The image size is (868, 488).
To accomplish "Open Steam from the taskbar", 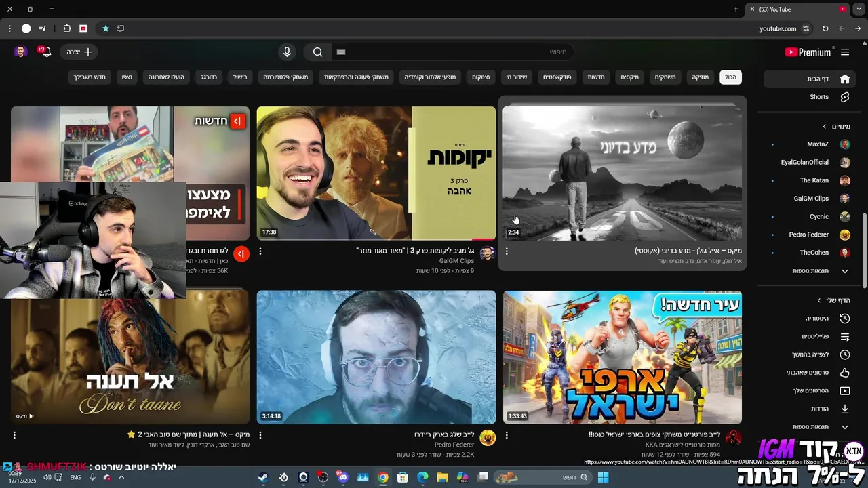I will click(262, 477).
